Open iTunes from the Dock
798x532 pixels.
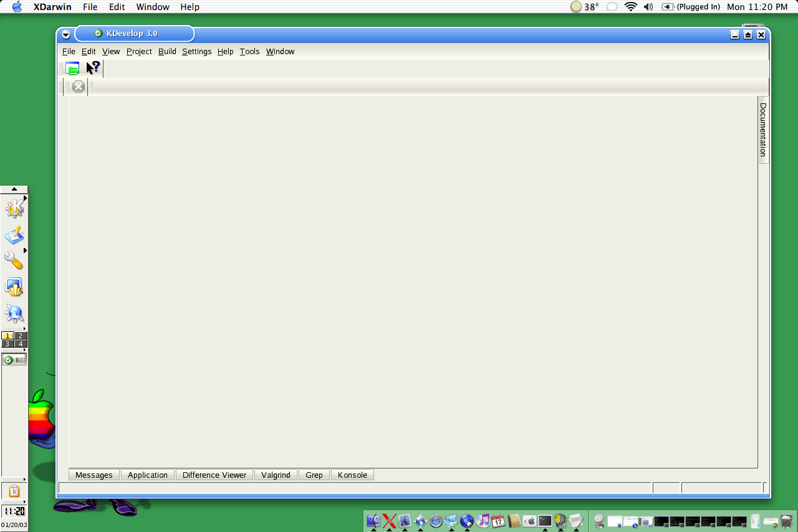click(x=483, y=521)
